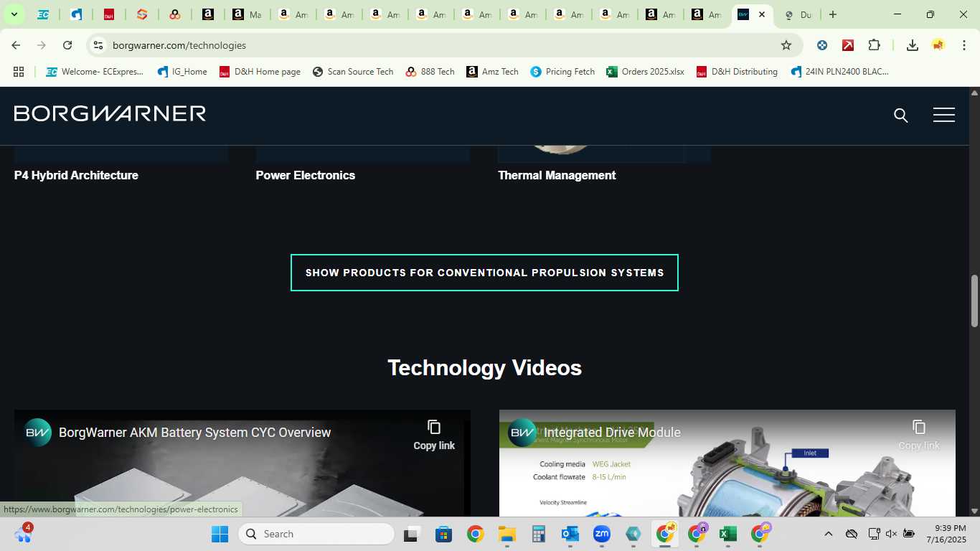This screenshot has width=980, height=551.
Task: Show hidden system tray icons
Action: [x=828, y=534]
